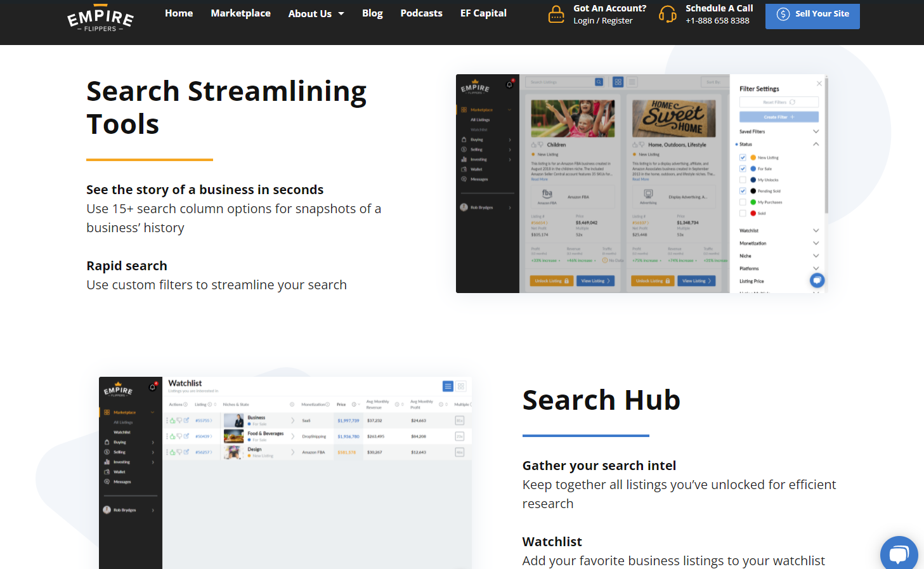
Task: Expand the Platforms filter section
Action: tap(816, 268)
